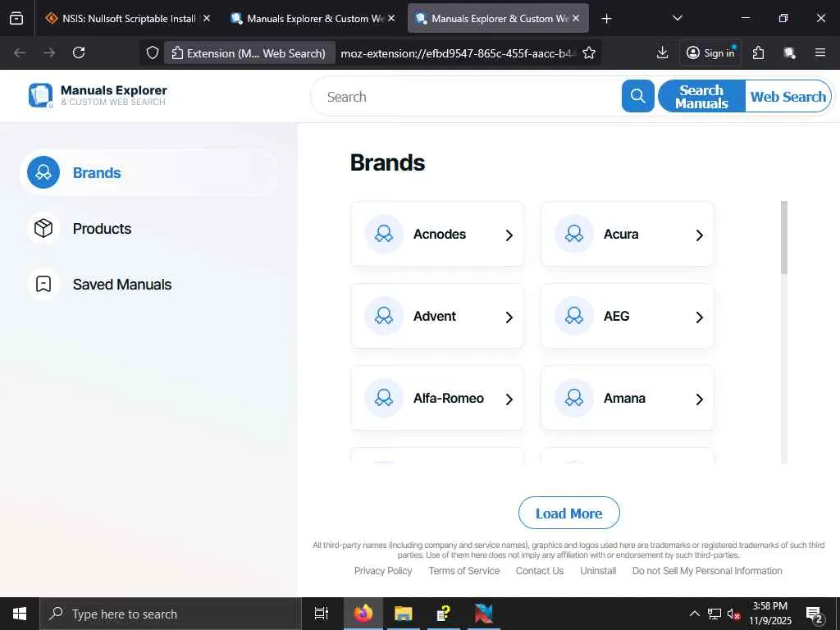Expand the Advent brand chevron
The width and height of the screenshot is (840, 630).
click(x=509, y=317)
